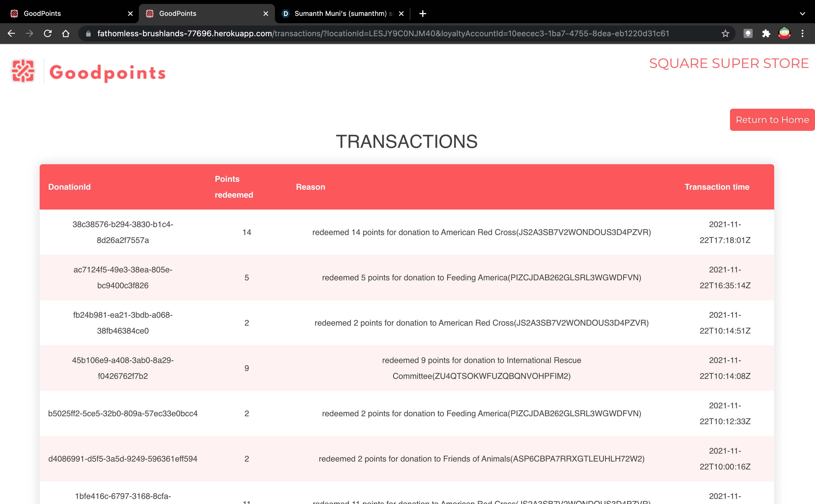The height and width of the screenshot is (504, 815).
Task: Click the user profile avatar
Action: click(784, 33)
